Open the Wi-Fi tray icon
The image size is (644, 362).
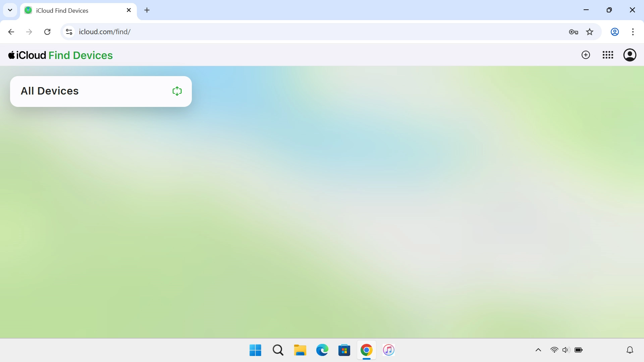click(554, 350)
